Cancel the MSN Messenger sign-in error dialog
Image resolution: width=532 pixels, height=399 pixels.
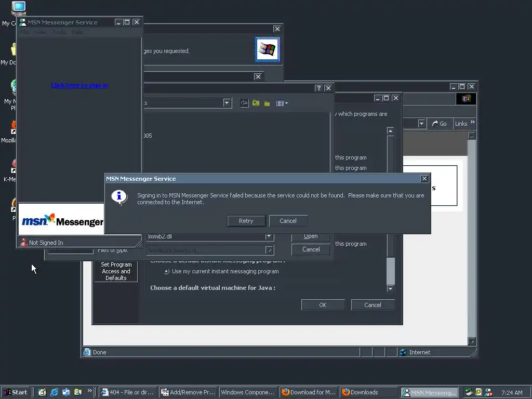click(x=288, y=221)
